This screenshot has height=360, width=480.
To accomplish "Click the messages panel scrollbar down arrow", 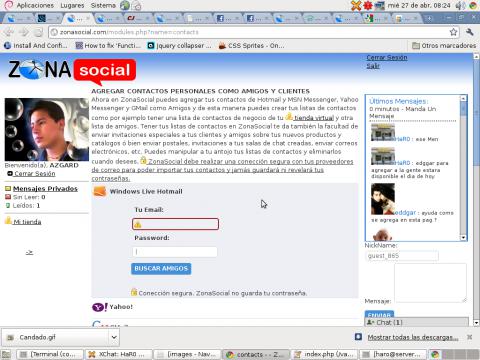I will pyautogui.click(x=463, y=238).
